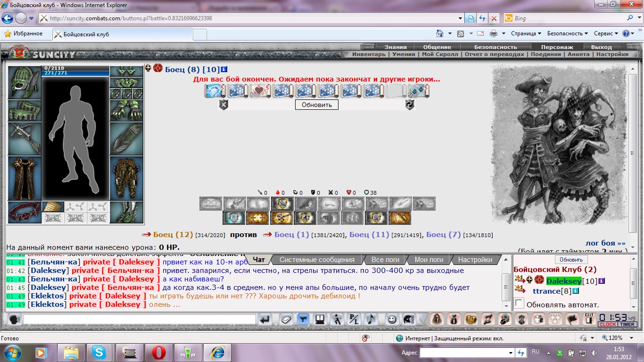Click the red belt equipment slot

point(25,212)
